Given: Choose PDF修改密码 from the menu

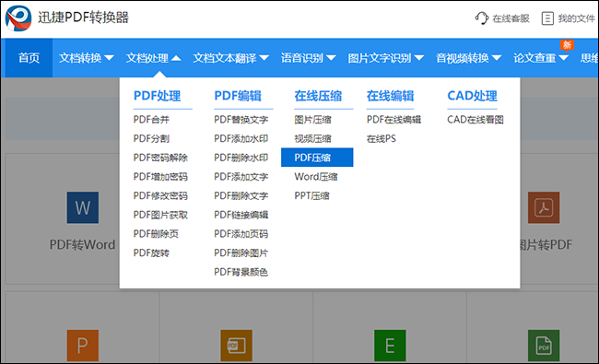Looking at the screenshot, I should coord(160,196).
